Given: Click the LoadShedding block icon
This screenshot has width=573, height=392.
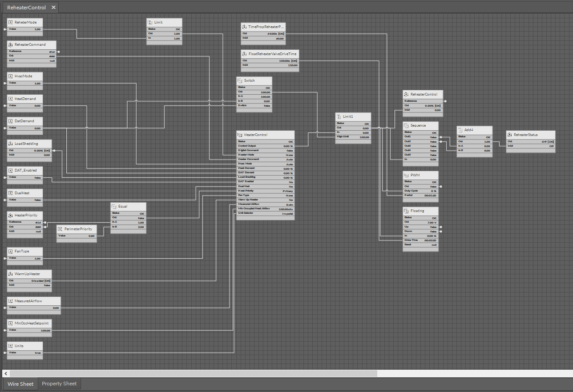Looking at the screenshot, I should pyautogui.click(x=11, y=144).
